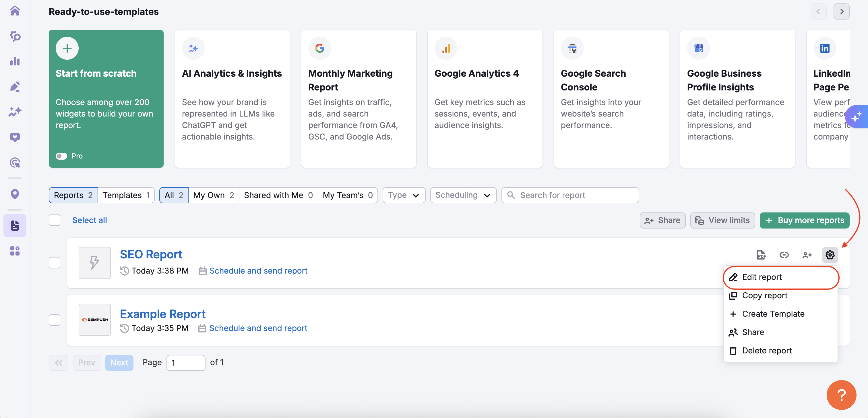The height and width of the screenshot is (418, 868).
Task: Click the Buy more reports button
Action: click(x=804, y=220)
